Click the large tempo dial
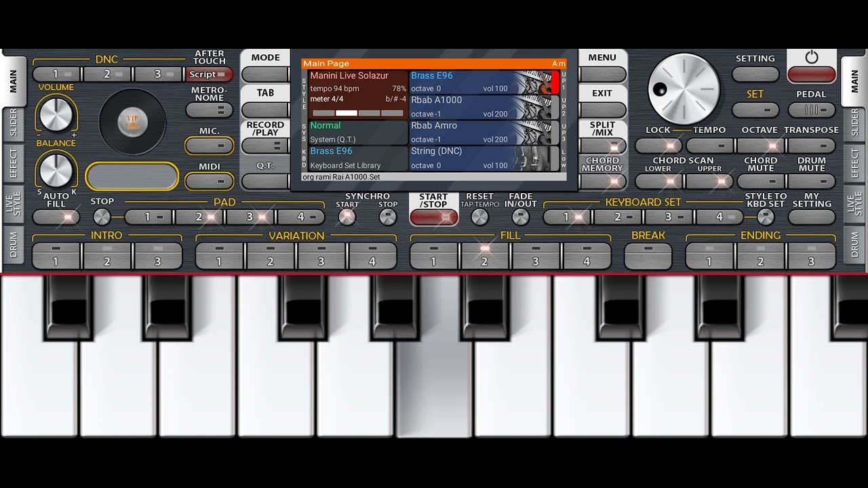 (x=684, y=89)
